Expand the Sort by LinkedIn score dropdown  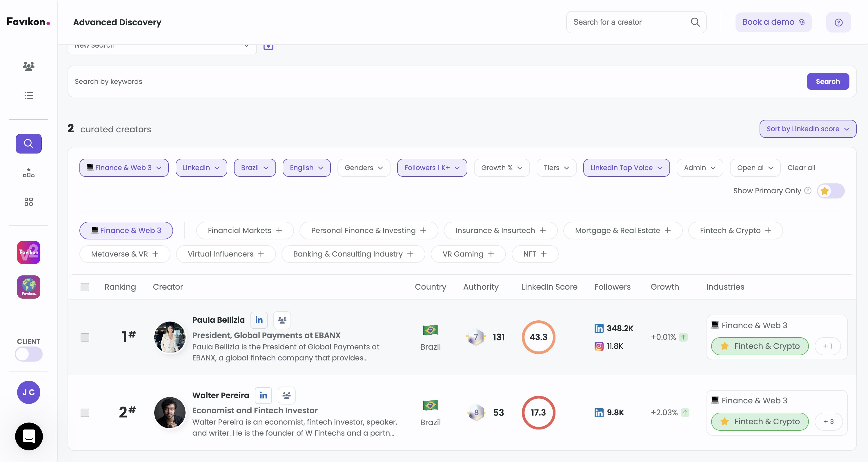(x=807, y=129)
